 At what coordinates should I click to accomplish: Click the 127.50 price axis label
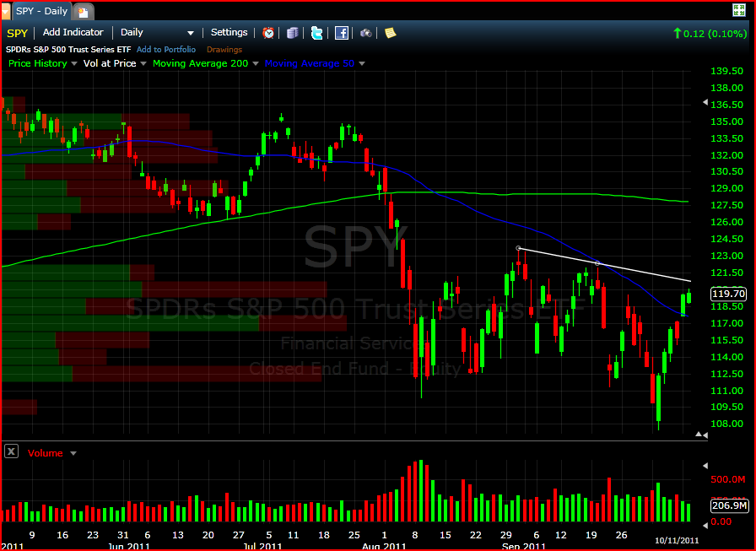click(x=726, y=205)
